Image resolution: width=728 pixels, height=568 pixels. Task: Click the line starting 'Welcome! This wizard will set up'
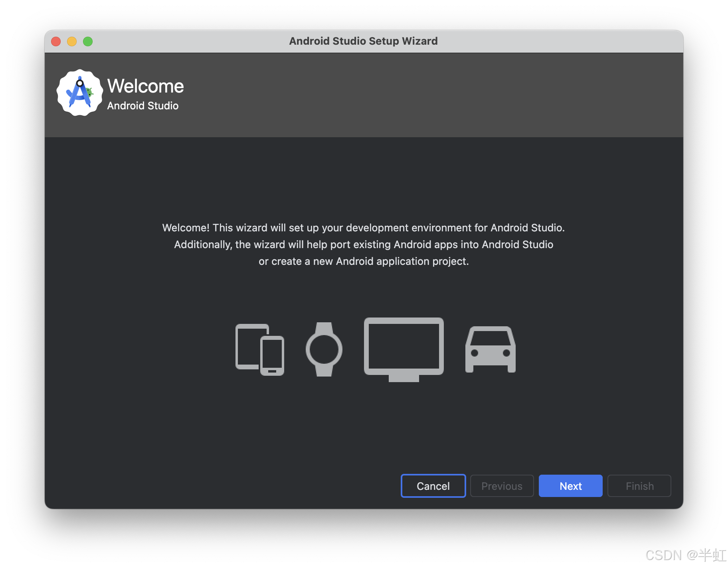click(x=364, y=228)
